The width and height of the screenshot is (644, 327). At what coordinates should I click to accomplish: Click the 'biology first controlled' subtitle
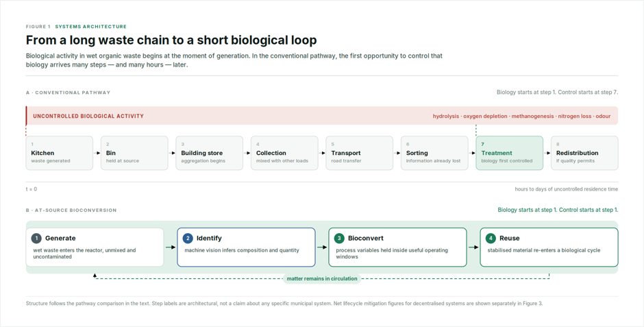507,161
